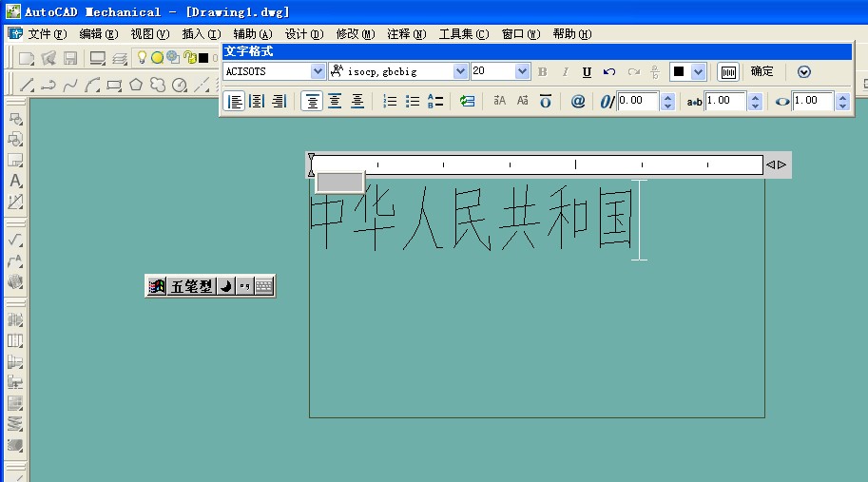Image resolution: width=868 pixels, height=482 pixels.
Task: Select the Circle drawing tool
Action: [180, 85]
